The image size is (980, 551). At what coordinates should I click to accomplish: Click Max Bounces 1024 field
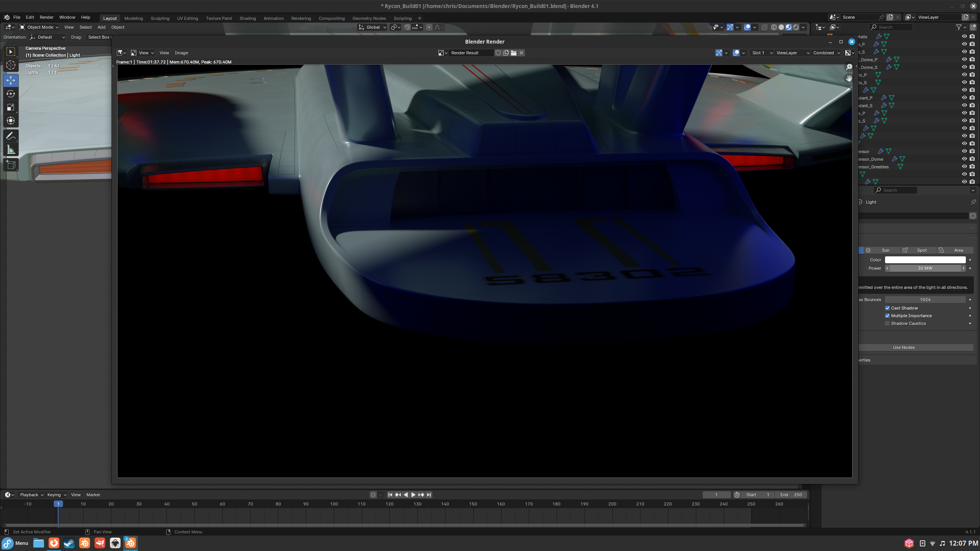(x=925, y=300)
